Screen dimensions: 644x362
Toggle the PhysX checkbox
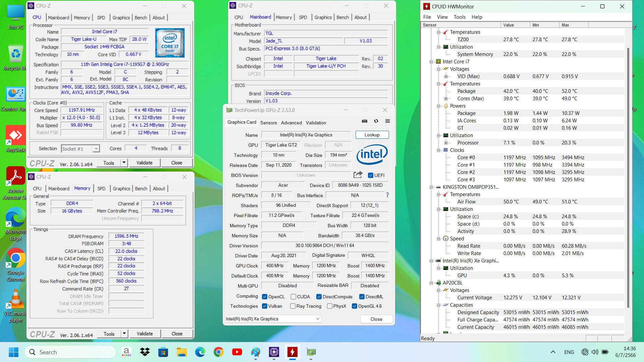pyautogui.click(x=329, y=306)
